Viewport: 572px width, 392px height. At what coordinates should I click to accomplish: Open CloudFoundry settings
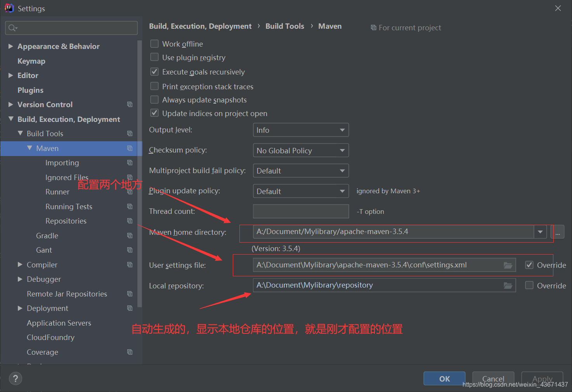point(50,337)
